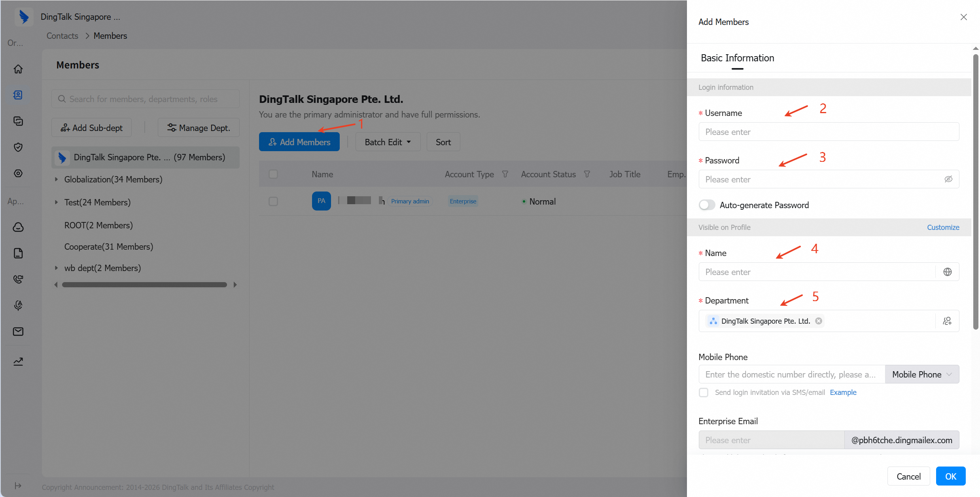Viewport: 980px width, 497px height.
Task: Open the mail envelope icon in sidebar
Action: tap(18, 332)
